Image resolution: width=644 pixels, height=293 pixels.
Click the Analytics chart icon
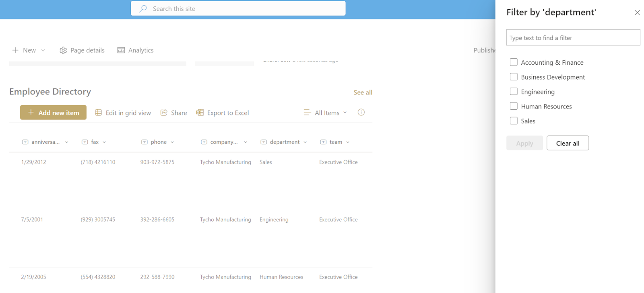(121, 50)
